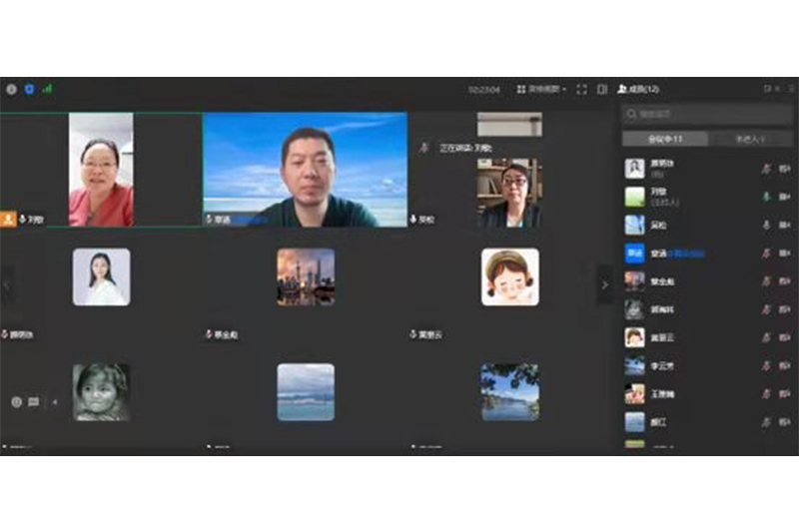Click mic icon under the skyline avatar tile
Image resolution: width=799 pixels, height=532 pixels.
[209, 334]
